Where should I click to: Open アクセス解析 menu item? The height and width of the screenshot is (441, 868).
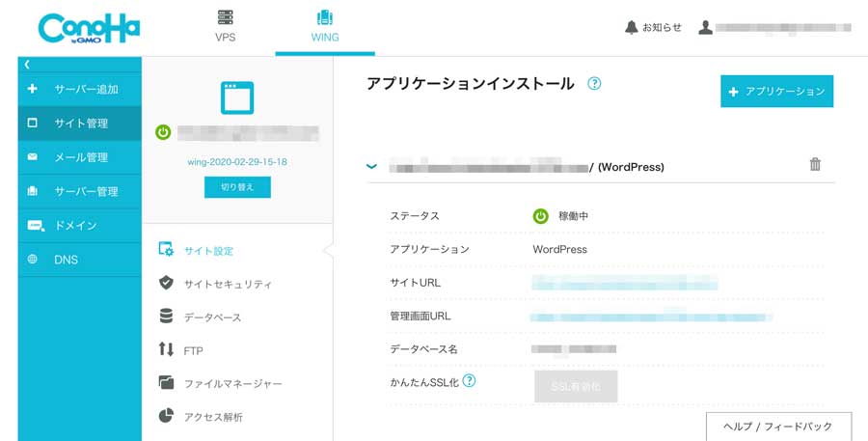coord(213,417)
